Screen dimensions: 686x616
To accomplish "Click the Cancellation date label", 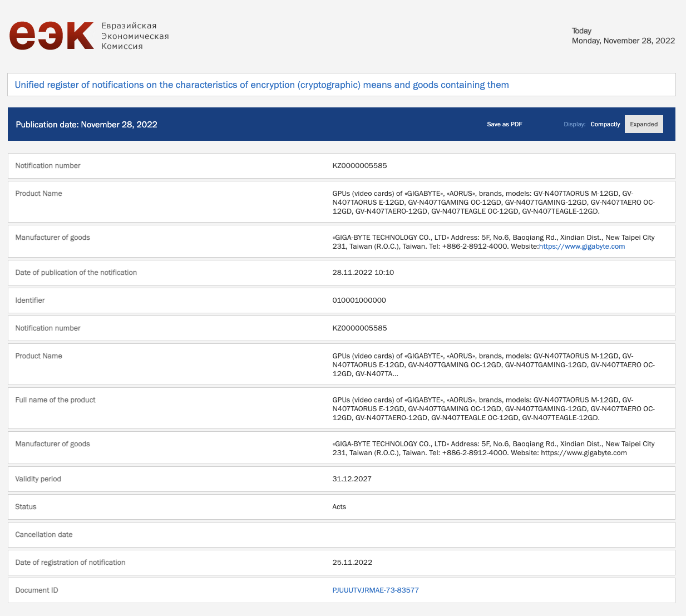I will (x=44, y=535).
